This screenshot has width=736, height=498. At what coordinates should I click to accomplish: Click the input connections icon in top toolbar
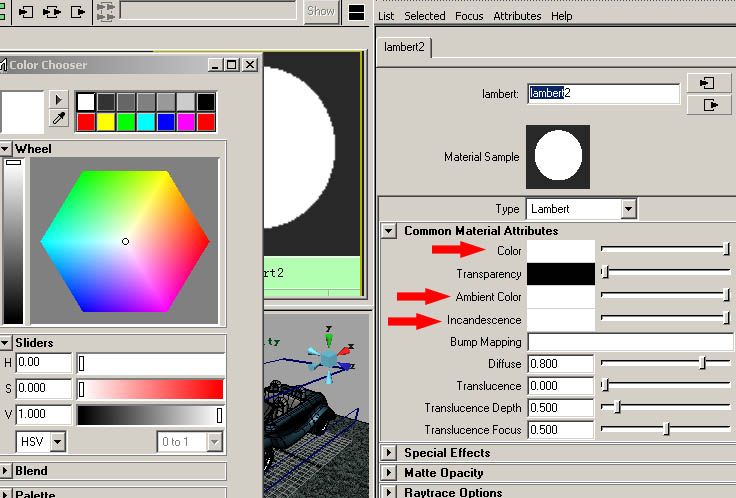pyautogui.click(x=26, y=11)
